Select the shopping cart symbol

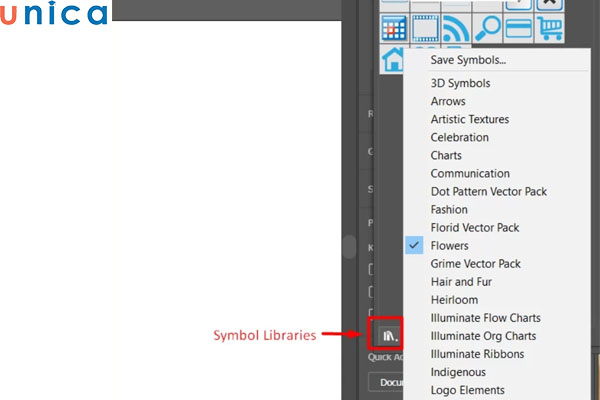[549, 27]
